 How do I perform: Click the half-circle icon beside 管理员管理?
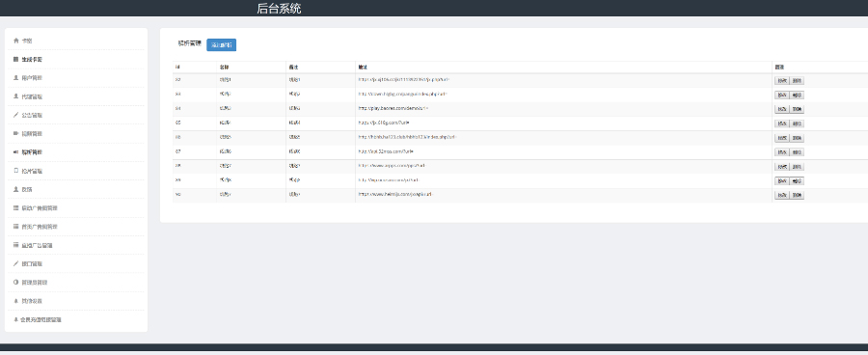point(16,283)
